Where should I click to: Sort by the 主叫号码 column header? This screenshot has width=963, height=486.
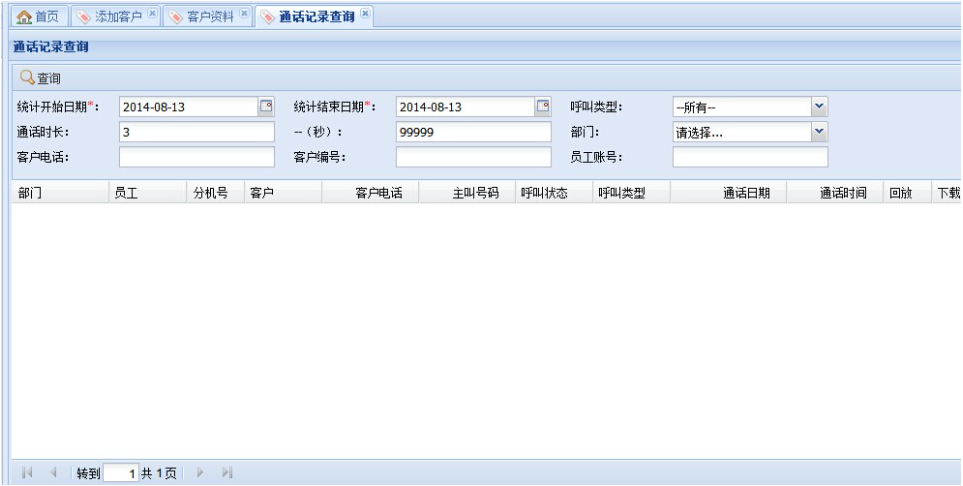tap(467, 192)
